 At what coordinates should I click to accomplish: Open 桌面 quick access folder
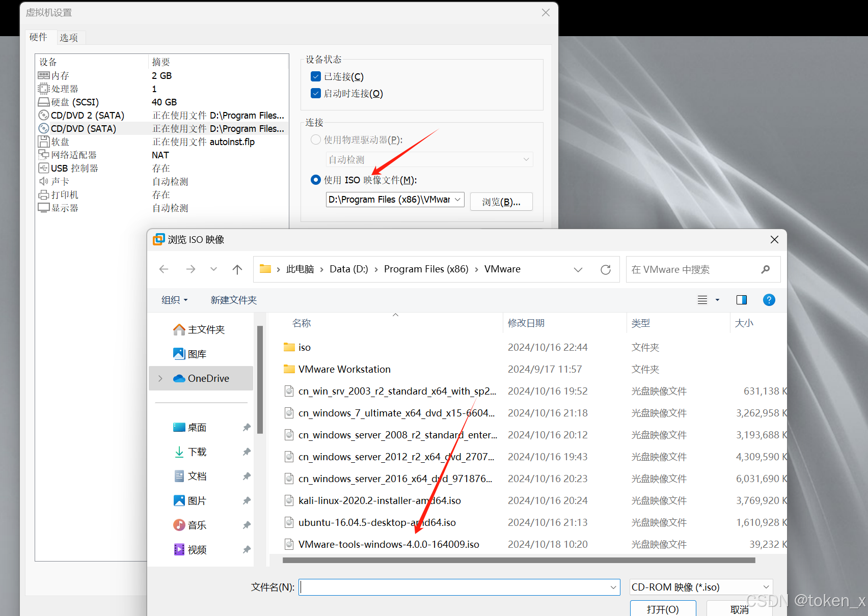[x=190, y=428]
